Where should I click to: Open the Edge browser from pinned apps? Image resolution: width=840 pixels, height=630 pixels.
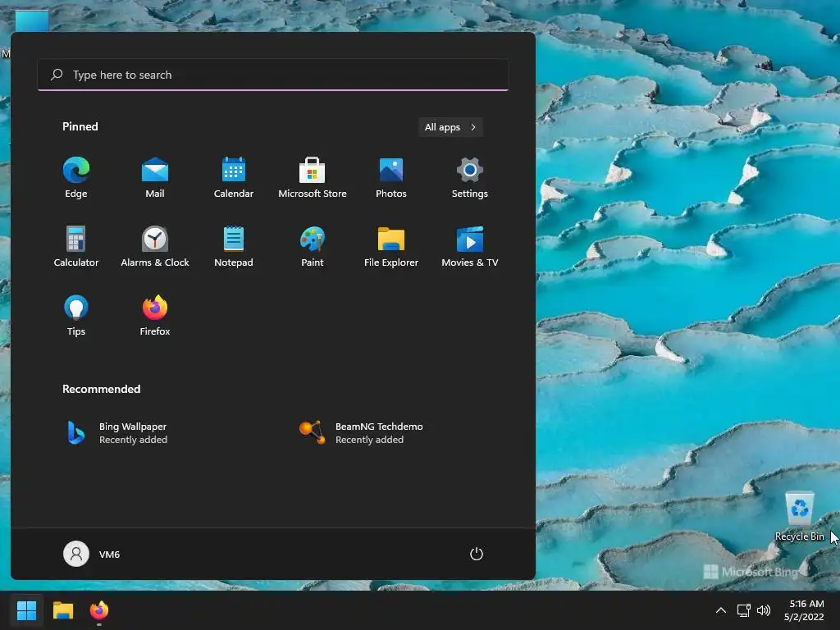(76, 178)
